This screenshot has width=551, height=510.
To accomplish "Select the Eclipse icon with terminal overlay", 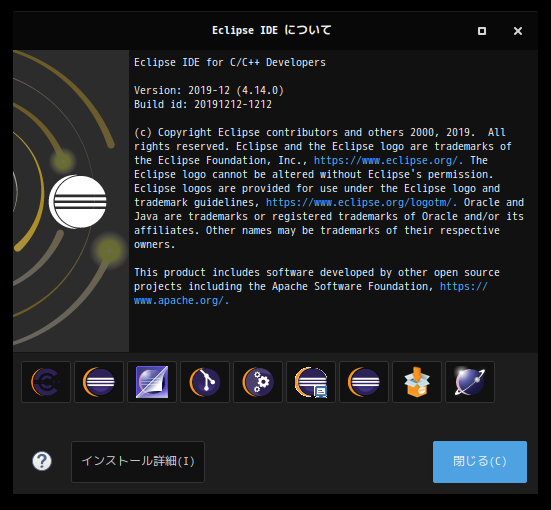I will click(x=311, y=382).
